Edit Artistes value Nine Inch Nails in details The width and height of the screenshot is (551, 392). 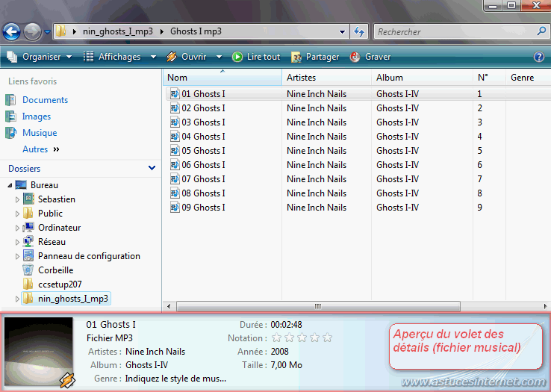click(155, 352)
